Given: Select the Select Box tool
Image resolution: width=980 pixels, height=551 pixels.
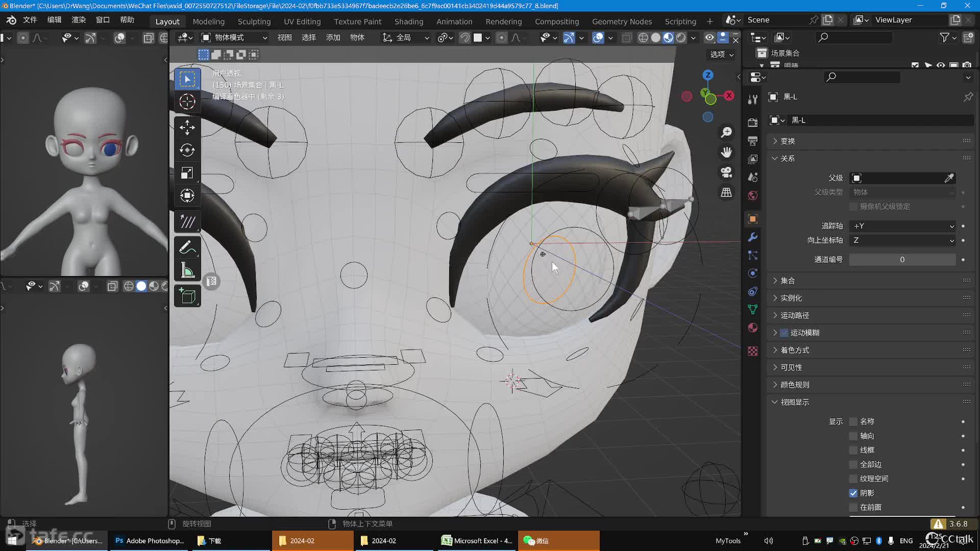Looking at the screenshot, I should (187, 79).
